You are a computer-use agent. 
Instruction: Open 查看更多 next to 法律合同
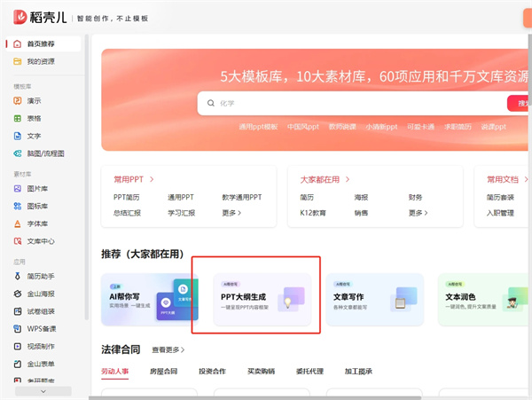168,349
